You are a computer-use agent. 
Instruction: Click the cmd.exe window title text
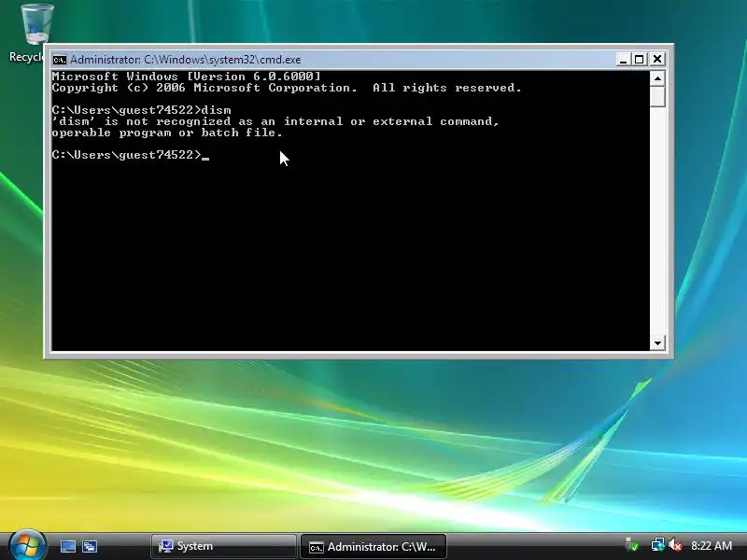tap(185, 60)
